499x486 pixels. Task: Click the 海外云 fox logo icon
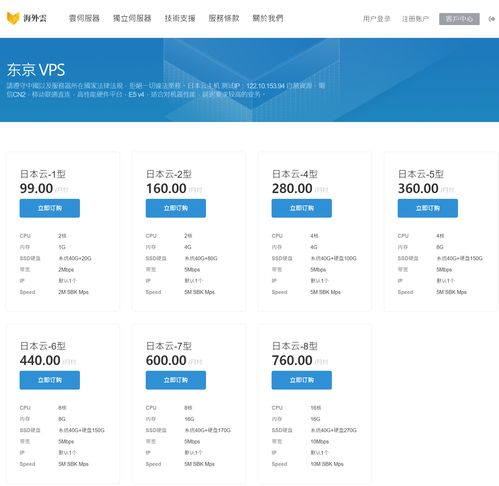pos(13,18)
